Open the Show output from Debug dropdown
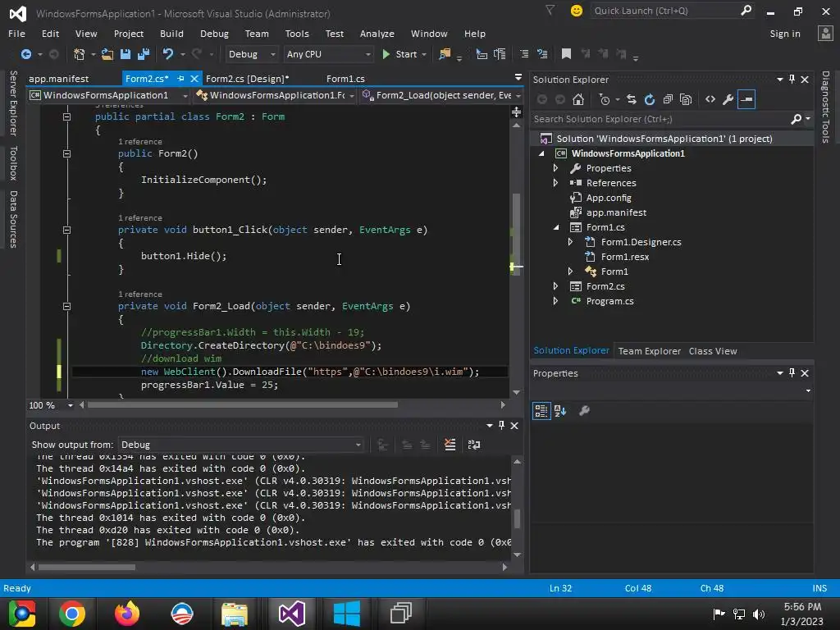 (241, 445)
